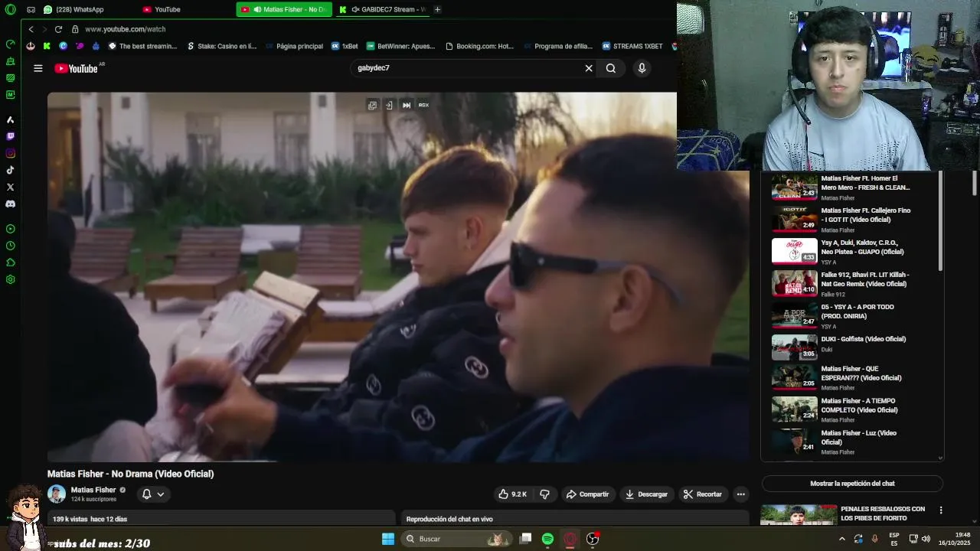Open the STREAMS 1XBET bookmark

click(x=632, y=46)
